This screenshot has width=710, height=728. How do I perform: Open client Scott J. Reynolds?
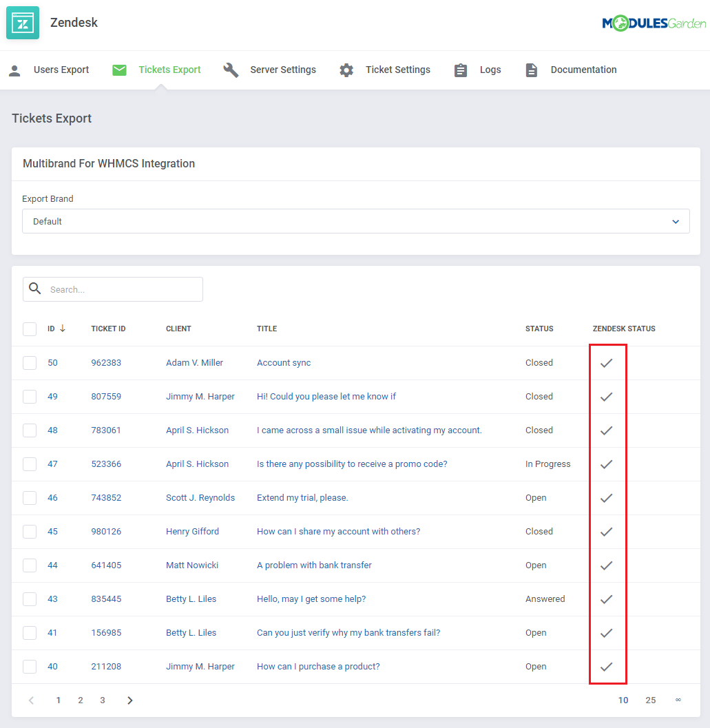pos(200,498)
